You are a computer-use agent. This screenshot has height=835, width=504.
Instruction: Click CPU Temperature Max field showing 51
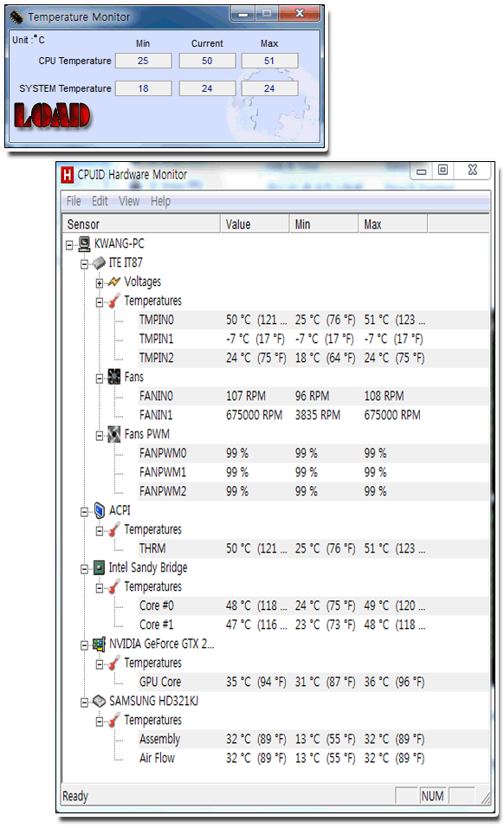point(269,61)
